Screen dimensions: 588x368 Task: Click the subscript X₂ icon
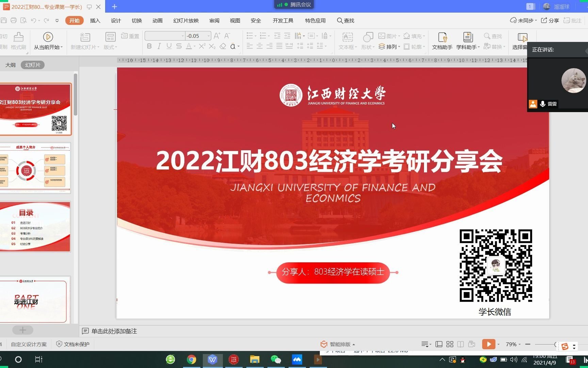pyautogui.click(x=212, y=46)
